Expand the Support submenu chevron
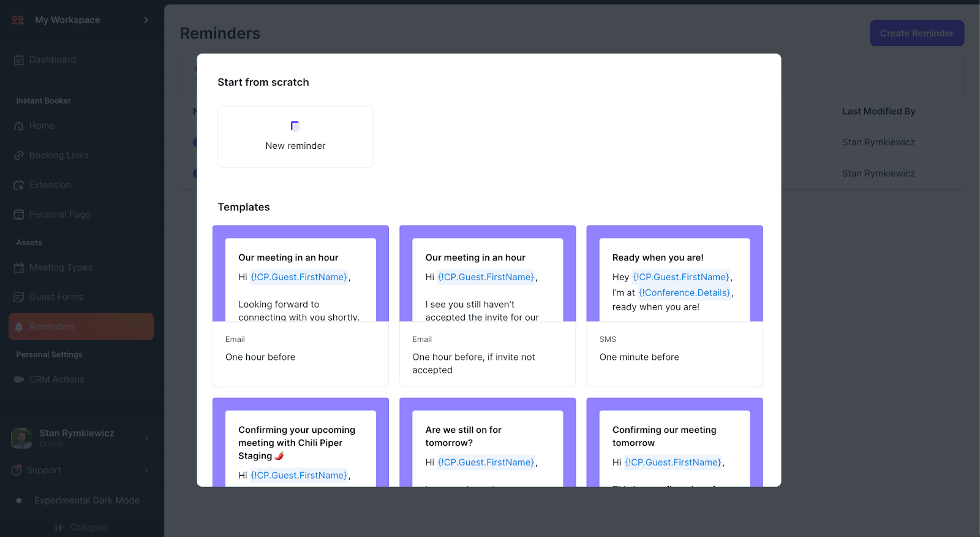 [146, 471]
